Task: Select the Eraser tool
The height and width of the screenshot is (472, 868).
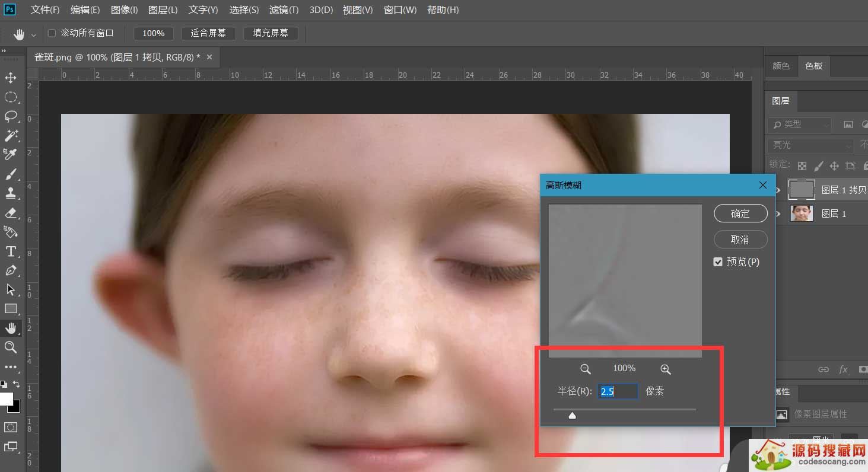Action: [x=11, y=213]
